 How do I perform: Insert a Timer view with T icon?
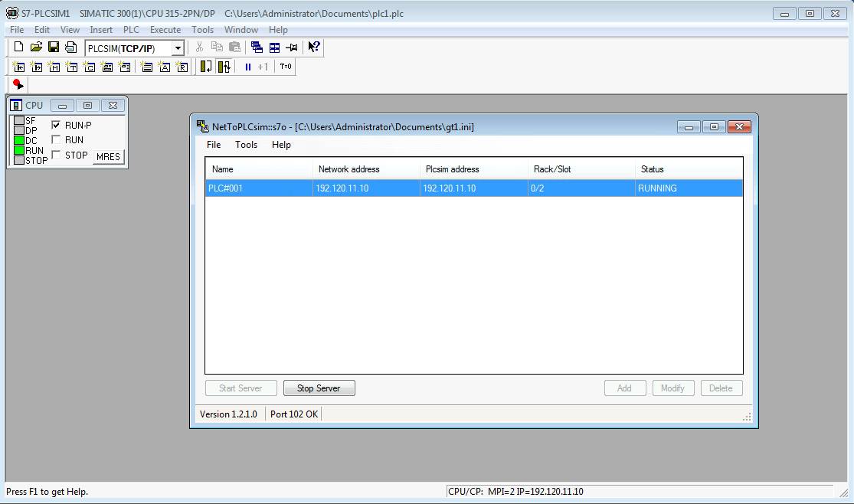pos(71,67)
